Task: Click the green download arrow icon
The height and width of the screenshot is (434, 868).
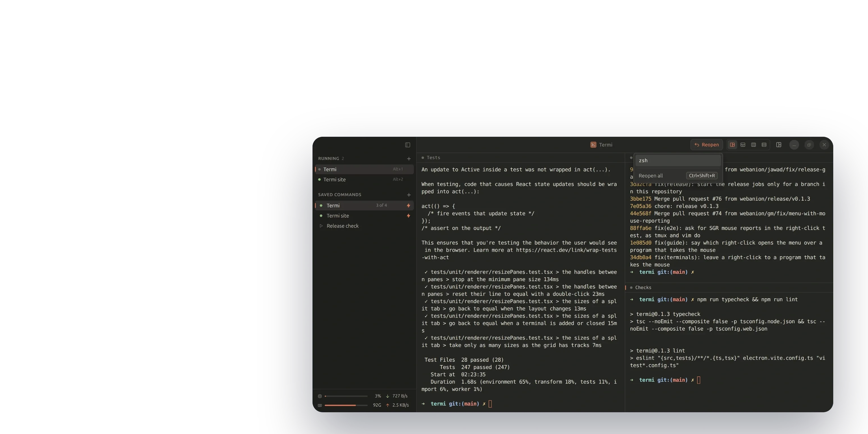Action: (x=387, y=396)
